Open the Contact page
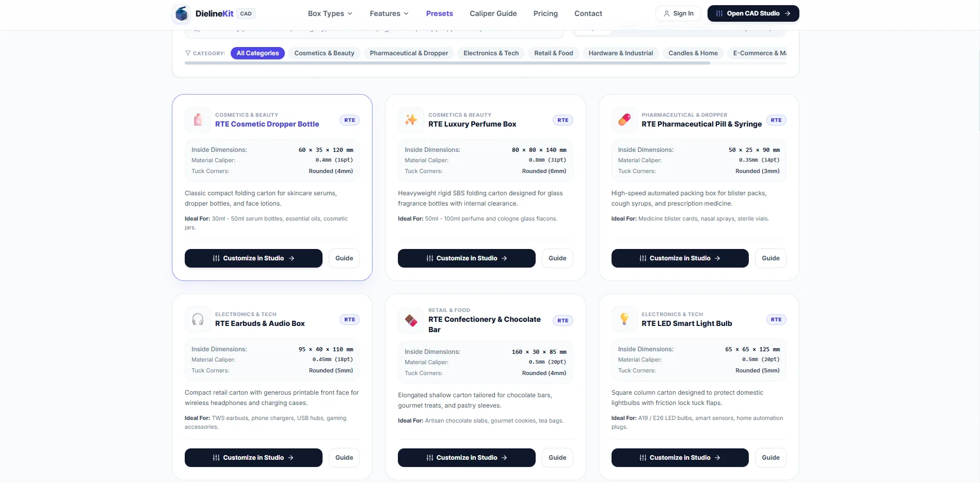980x483 pixels. pyautogui.click(x=588, y=13)
